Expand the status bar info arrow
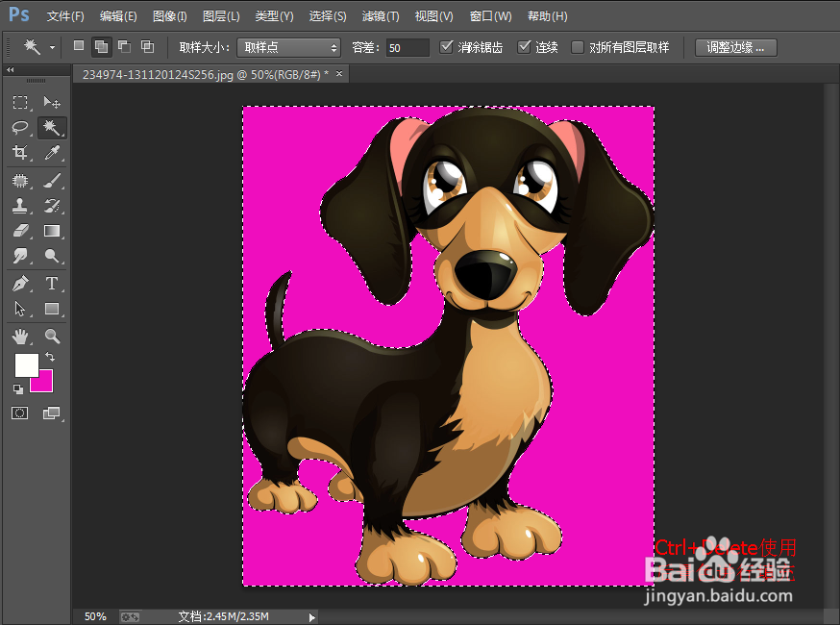This screenshot has width=840, height=625. coord(311,617)
